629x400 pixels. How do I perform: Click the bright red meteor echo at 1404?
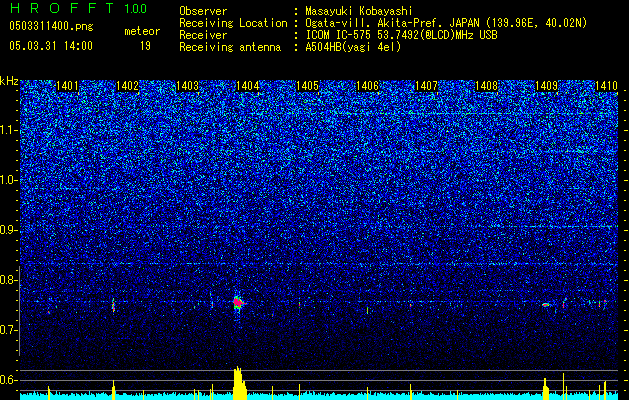(238, 303)
